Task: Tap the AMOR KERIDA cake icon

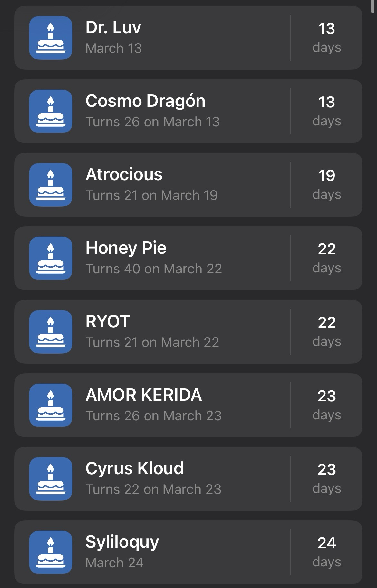Action: [51, 405]
